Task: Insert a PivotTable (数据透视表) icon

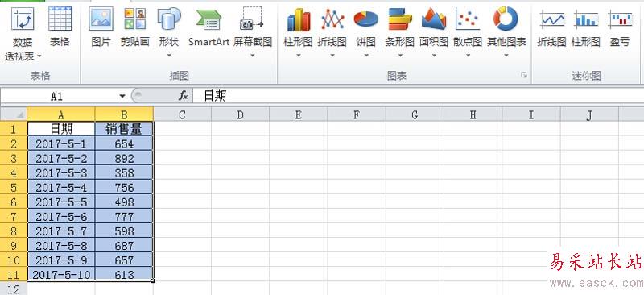Action: [x=23, y=19]
